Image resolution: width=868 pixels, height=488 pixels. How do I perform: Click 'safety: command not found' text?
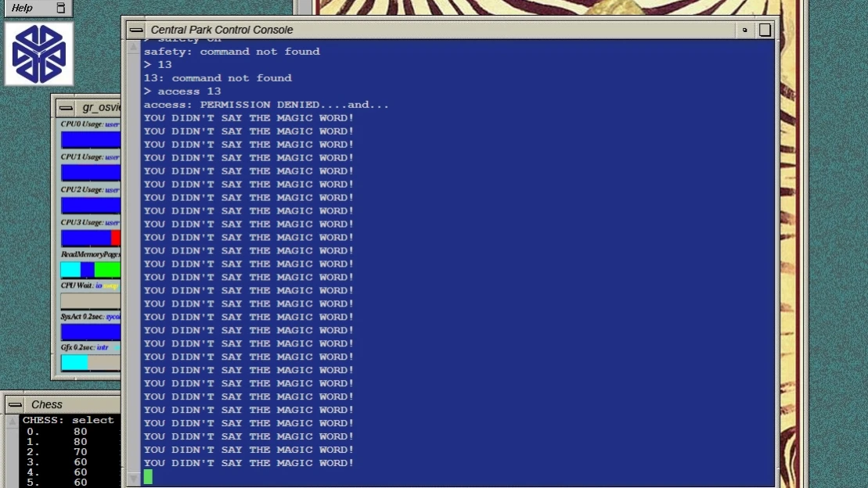[232, 52]
